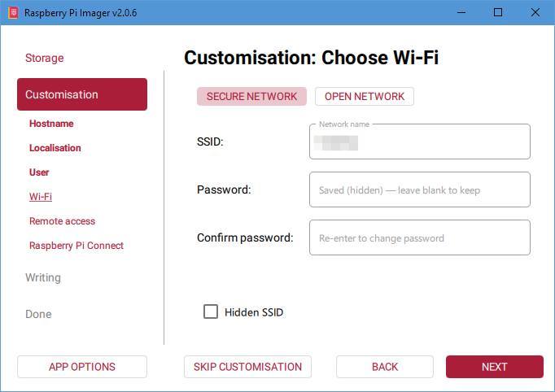Go back with the Back button
The height and width of the screenshot is (392, 555).
(385, 367)
